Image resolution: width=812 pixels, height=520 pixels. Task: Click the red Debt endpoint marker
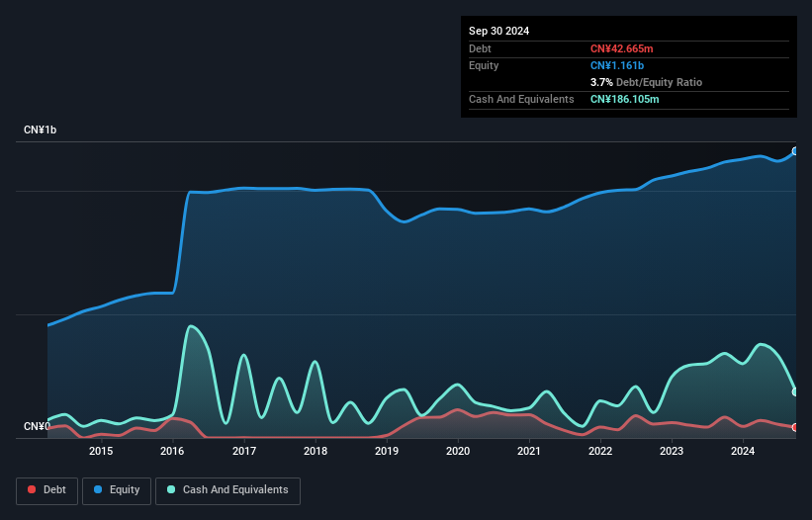(x=795, y=427)
